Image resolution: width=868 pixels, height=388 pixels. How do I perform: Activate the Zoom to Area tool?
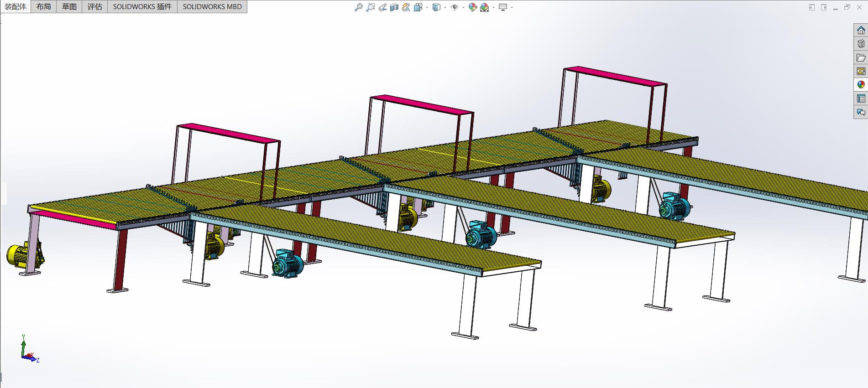(371, 7)
